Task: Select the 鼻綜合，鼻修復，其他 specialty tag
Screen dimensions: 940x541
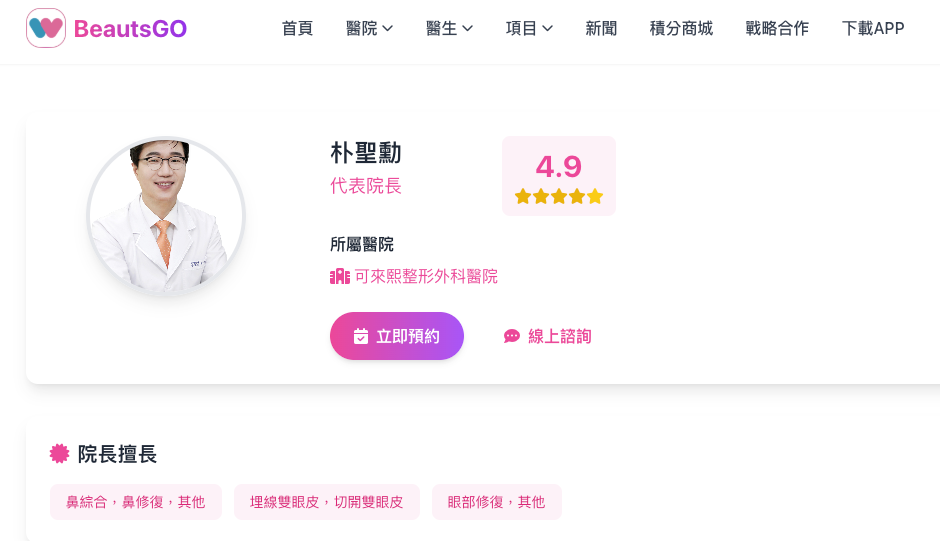Action: (x=136, y=502)
